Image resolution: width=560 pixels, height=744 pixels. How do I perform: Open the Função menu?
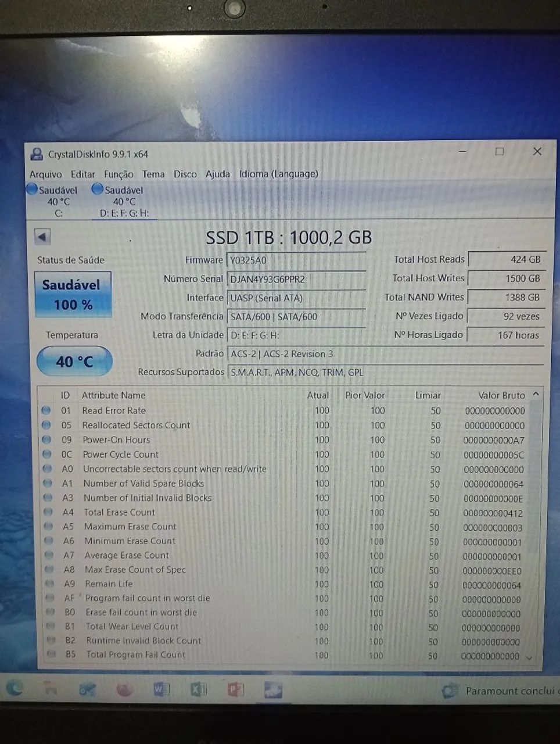tap(119, 174)
